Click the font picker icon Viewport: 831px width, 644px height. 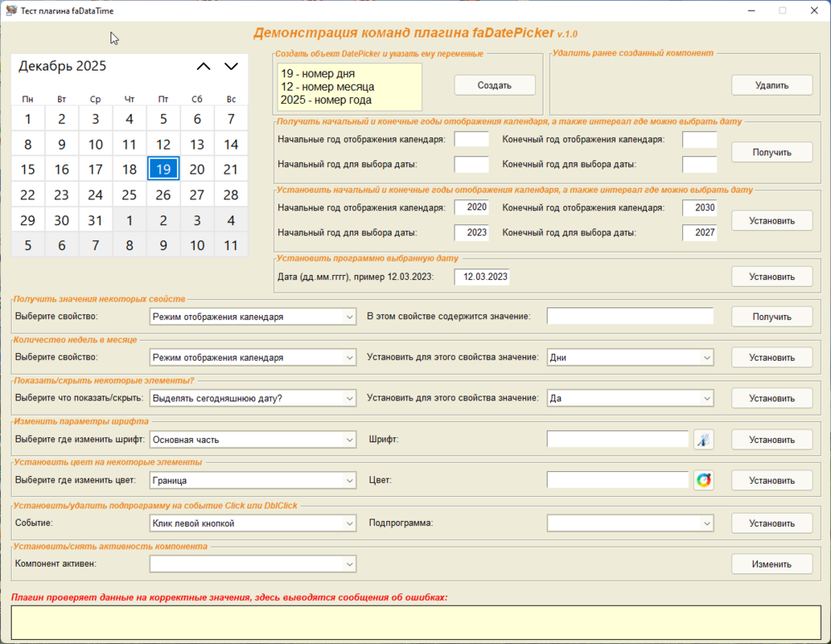coord(704,440)
